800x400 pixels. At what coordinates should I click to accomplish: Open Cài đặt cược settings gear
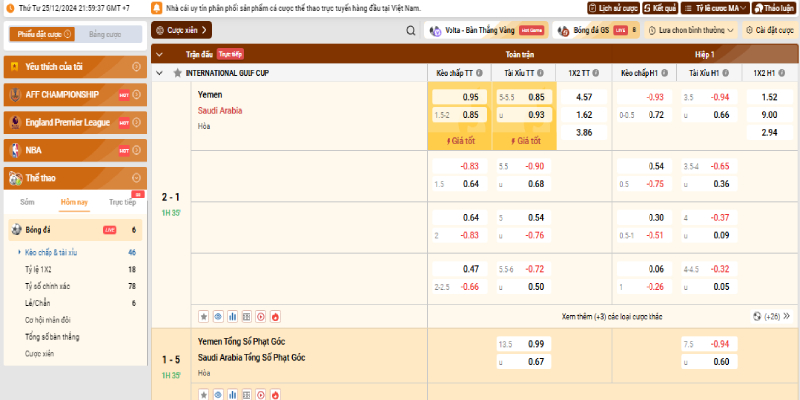click(x=768, y=30)
